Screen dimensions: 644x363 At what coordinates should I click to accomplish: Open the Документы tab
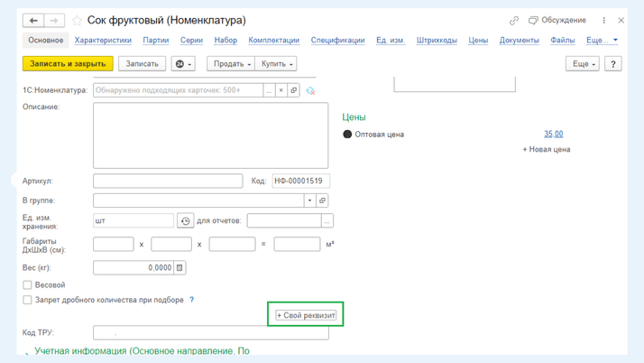pos(520,41)
